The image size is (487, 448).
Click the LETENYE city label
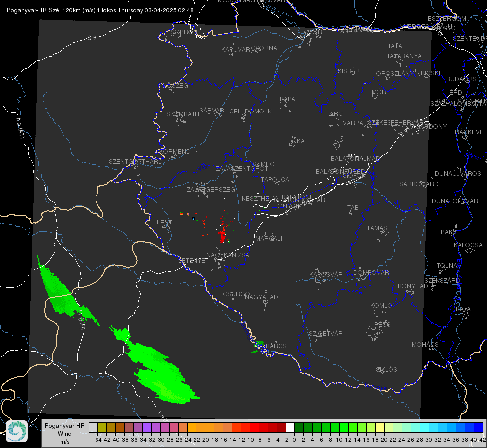point(192,261)
